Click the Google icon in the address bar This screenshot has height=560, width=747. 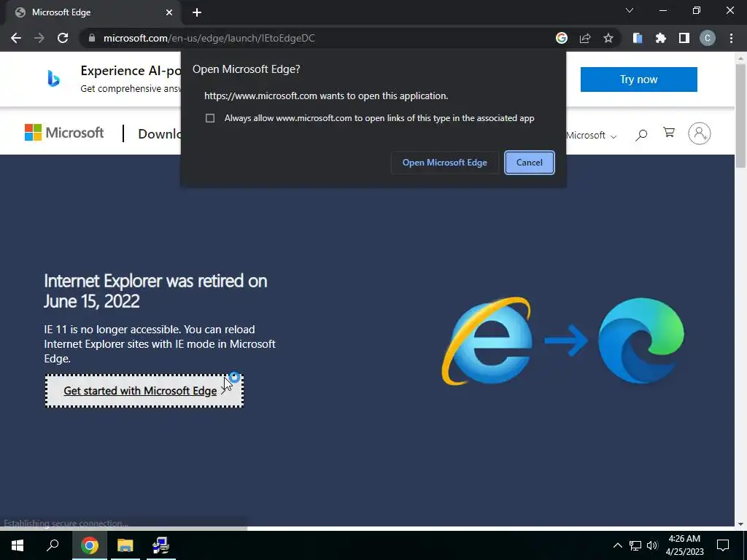pyautogui.click(x=562, y=38)
